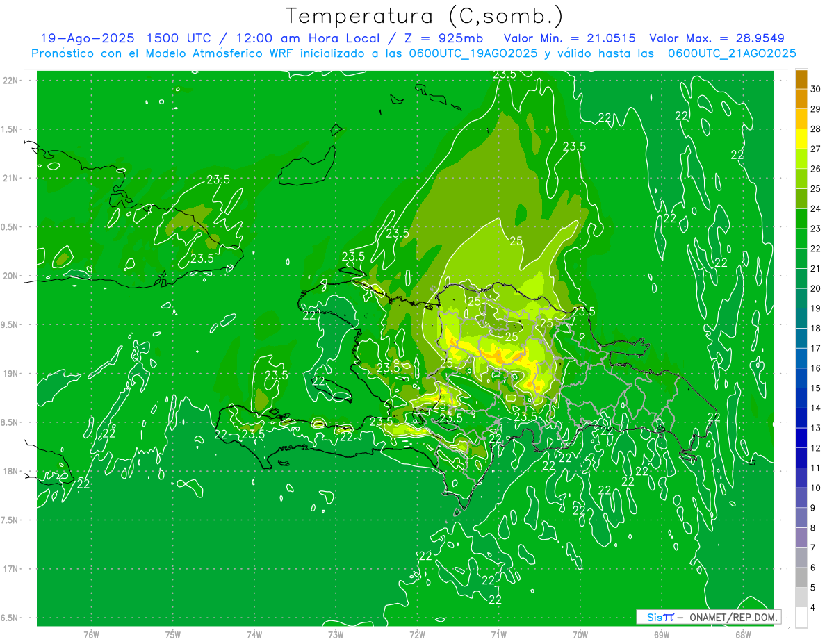Click the orange swatch between legend 29 and 30

[801, 99]
